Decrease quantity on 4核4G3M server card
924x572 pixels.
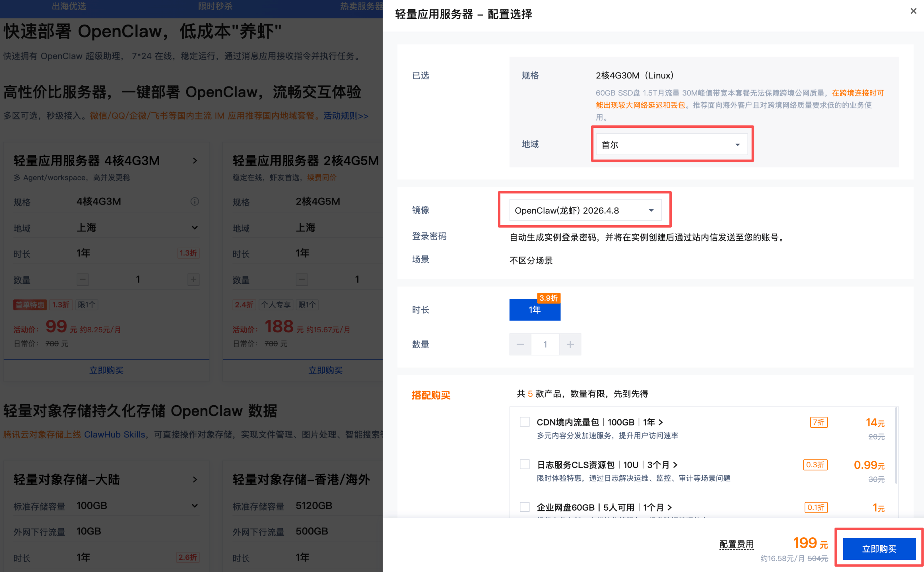(83, 279)
